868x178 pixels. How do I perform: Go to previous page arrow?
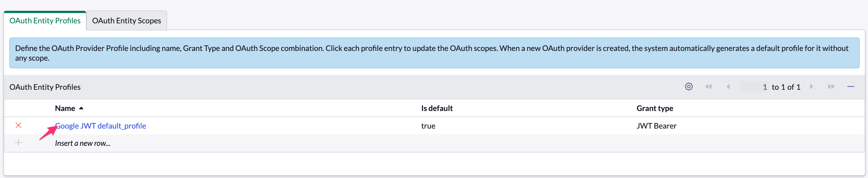[x=728, y=86]
